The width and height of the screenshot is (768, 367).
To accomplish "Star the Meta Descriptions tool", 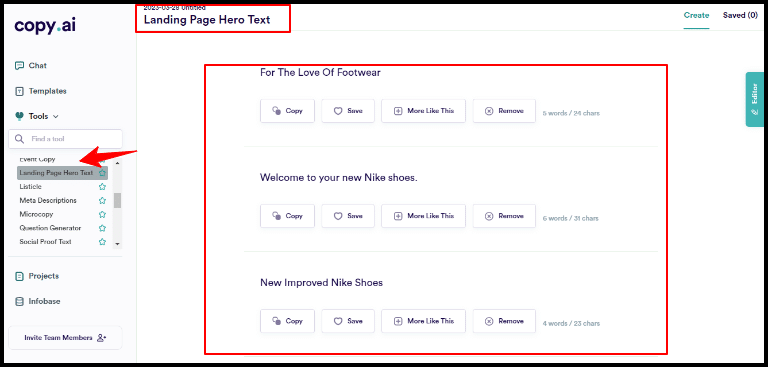I will coord(102,200).
